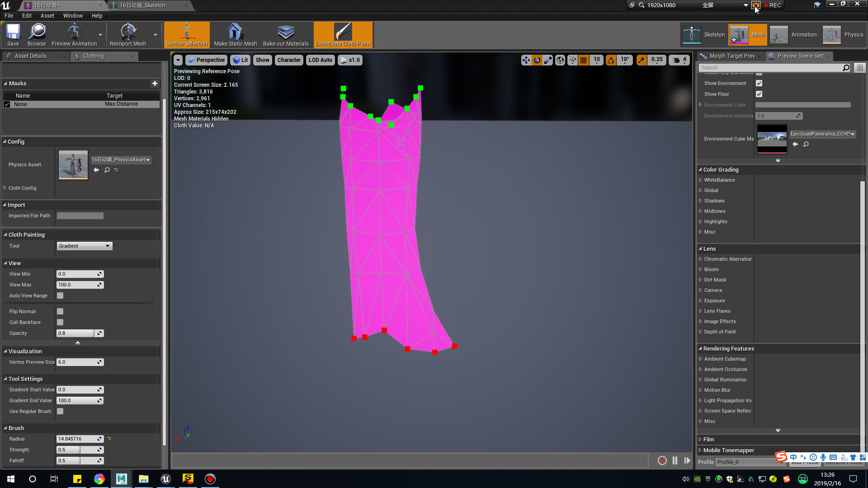Screen dimensions: 868x488
Task: Switch to Asset Details tab
Action: (31, 56)
